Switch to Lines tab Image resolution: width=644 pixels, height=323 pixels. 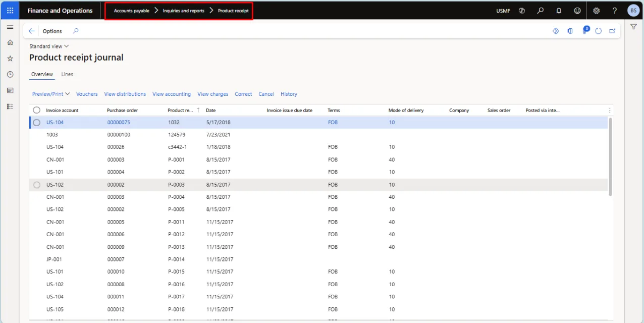tap(67, 74)
